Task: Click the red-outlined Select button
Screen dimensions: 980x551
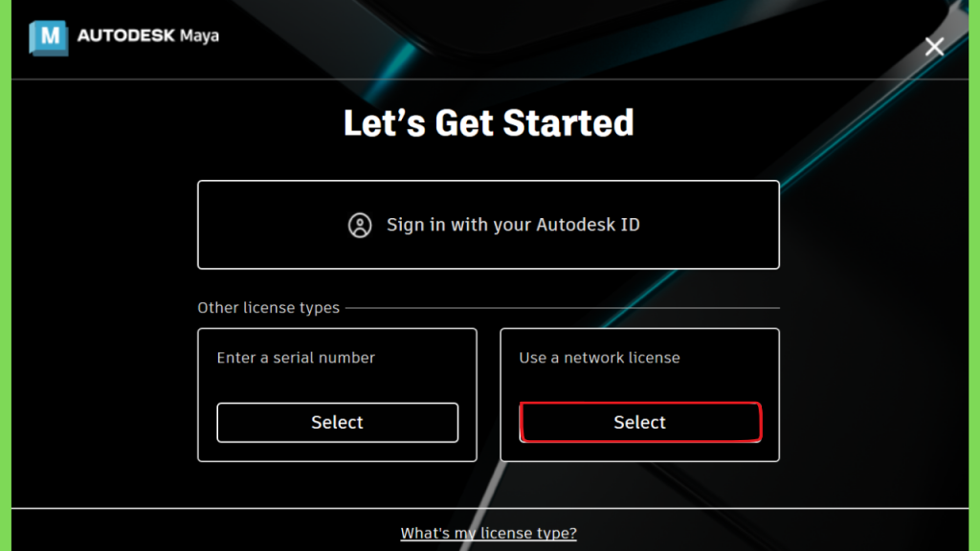Action: [x=640, y=422]
